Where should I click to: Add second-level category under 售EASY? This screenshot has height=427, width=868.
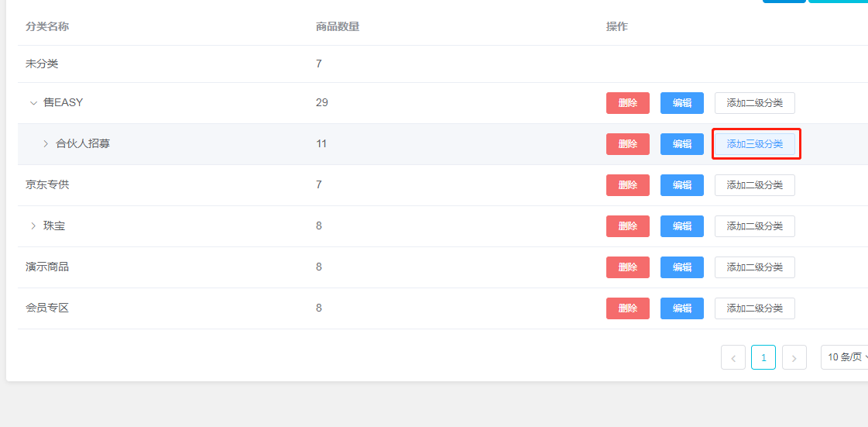754,103
